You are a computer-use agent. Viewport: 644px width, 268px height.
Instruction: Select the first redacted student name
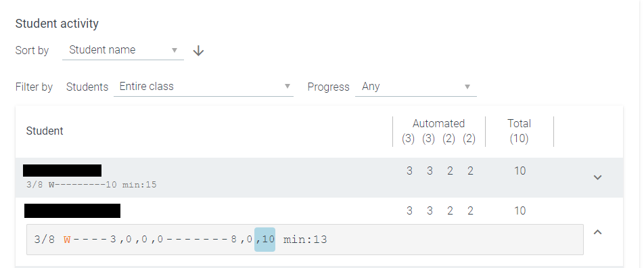pyautogui.click(x=62, y=170)
